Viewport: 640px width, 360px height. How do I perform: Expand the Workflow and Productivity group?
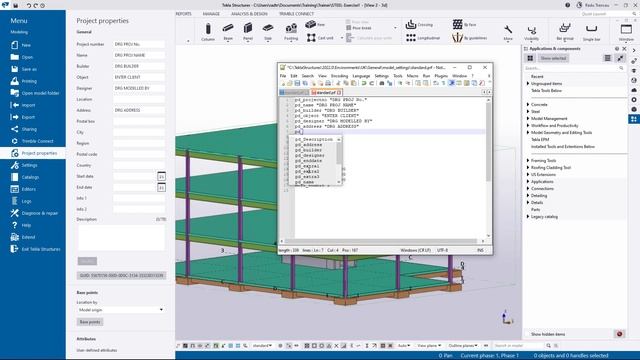click(x=528, y=126)
